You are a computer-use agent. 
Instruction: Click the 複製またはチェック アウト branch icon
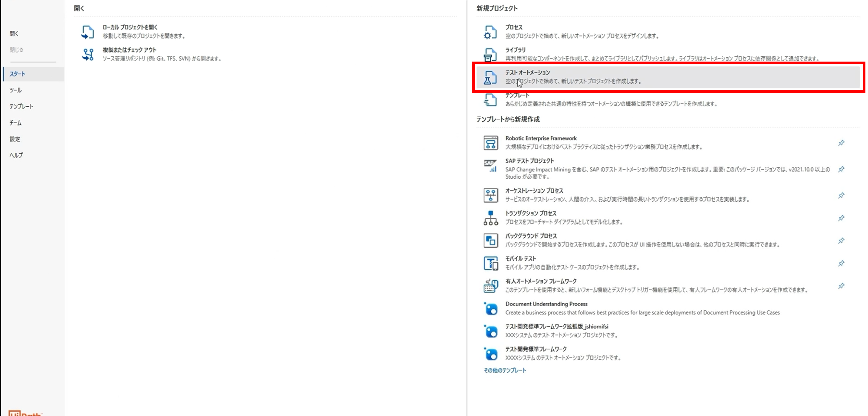click(88, 54)
